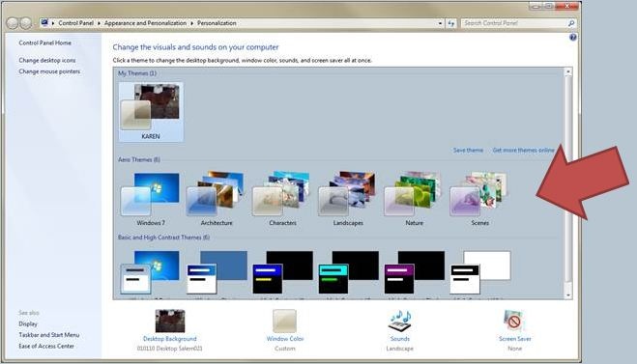Open Get more themes online link
The width and height of the screenshot is (637, 364).
tap(523, 151)
